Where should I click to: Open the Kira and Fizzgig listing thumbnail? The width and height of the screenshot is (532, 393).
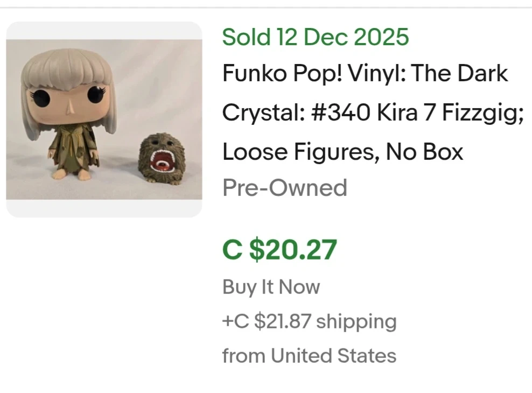[104, 120]
